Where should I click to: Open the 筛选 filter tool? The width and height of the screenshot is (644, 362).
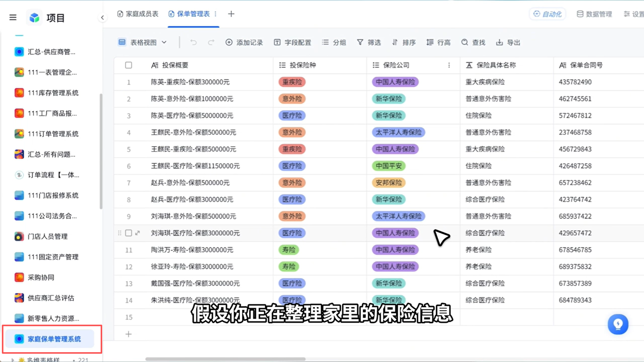click(x=369, y=42)
